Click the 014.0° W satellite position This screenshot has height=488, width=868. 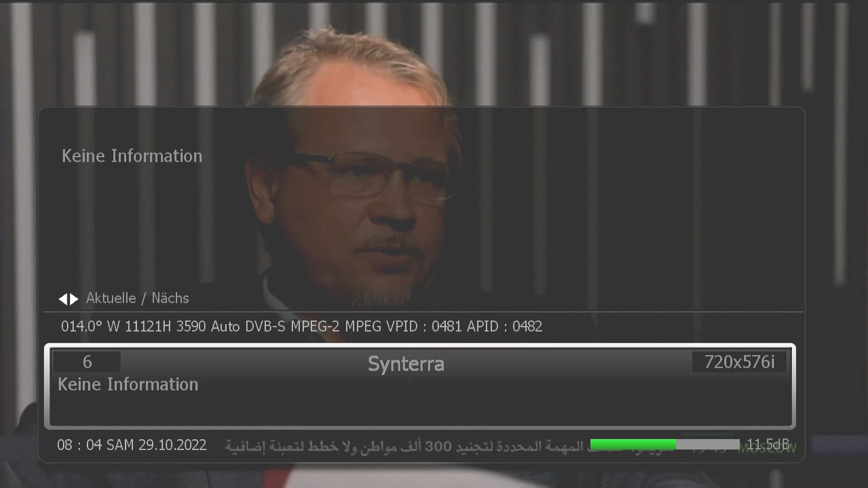tap(90, 326)
